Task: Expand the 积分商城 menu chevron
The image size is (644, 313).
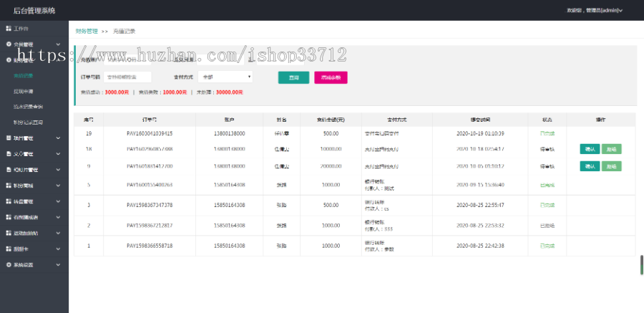Action: pos(58,186)
